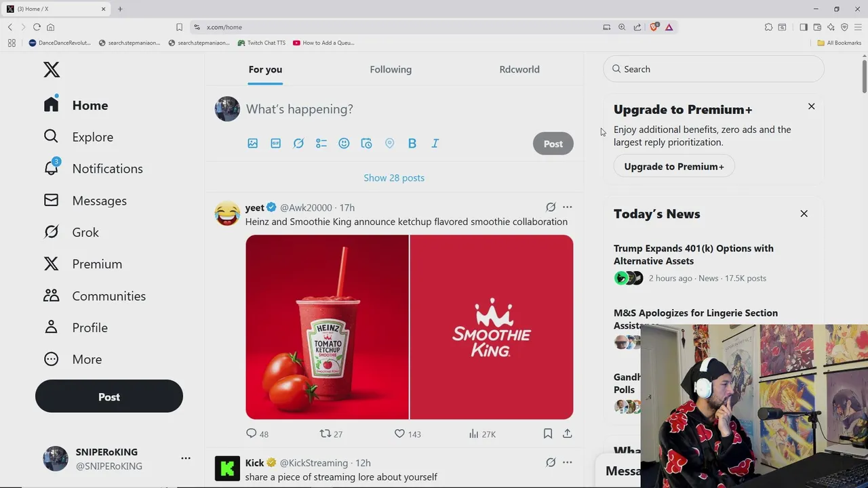Open account options next to SNIPERoKING
Screen dimensions: 868x488
pyautogui.click(x=186, y=458)
